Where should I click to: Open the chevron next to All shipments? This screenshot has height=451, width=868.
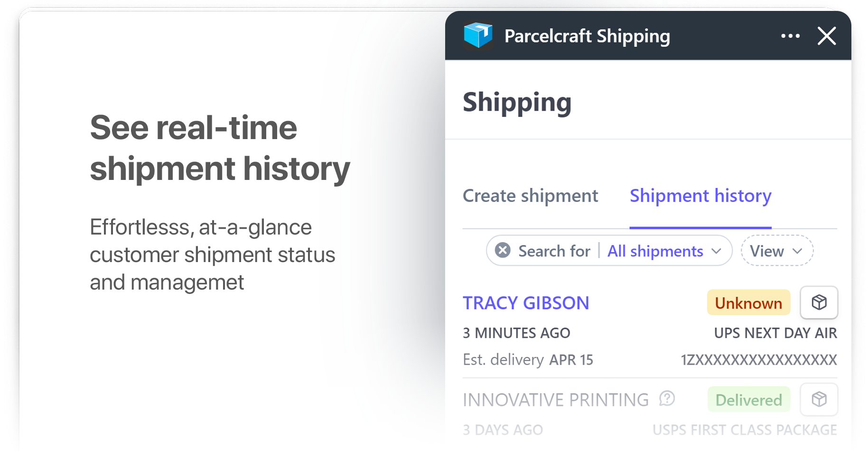coord(717,252)
